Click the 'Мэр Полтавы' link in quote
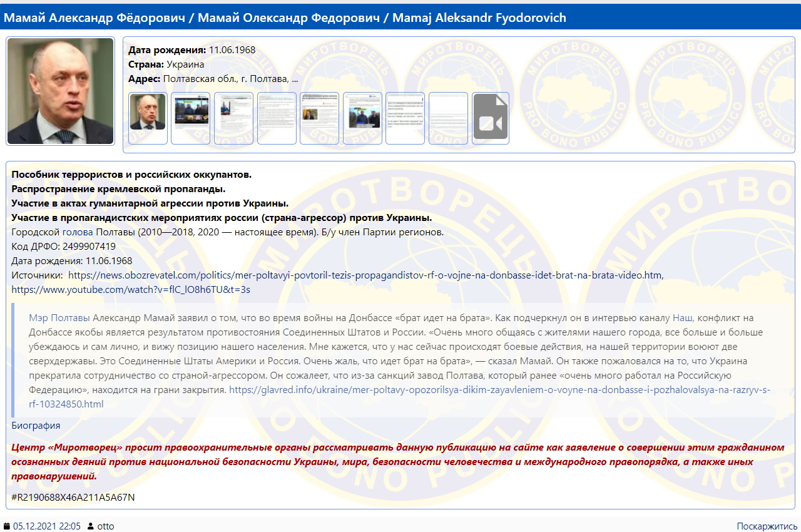Viewport: 801px width, 532px height. point(59,317)
